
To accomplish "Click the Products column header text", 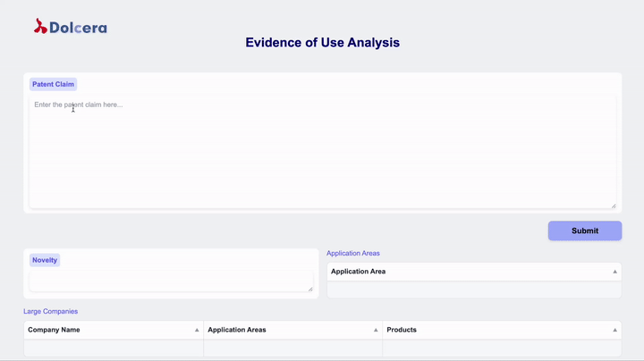I will [x=402, y=330].
